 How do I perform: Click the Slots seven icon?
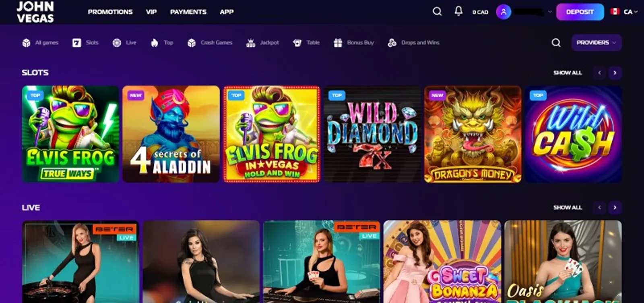click(76, 43)
